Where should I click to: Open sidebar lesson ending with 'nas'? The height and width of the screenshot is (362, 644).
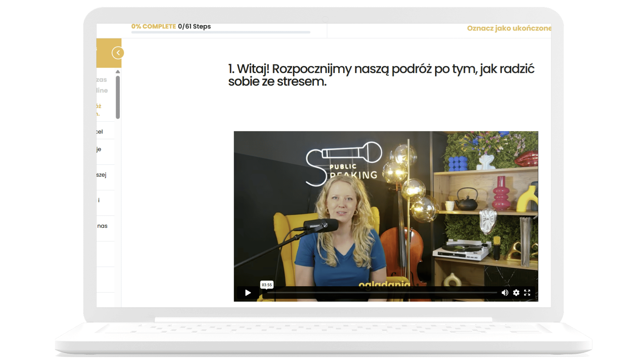point(102,226)
